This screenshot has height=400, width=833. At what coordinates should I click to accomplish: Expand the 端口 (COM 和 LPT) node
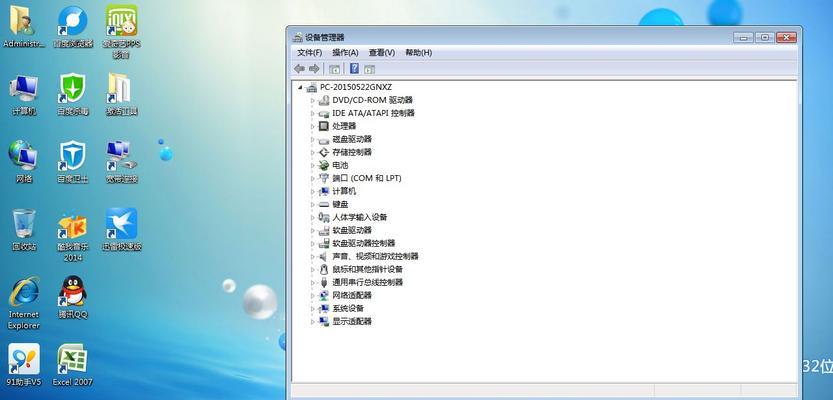point(312,178)
